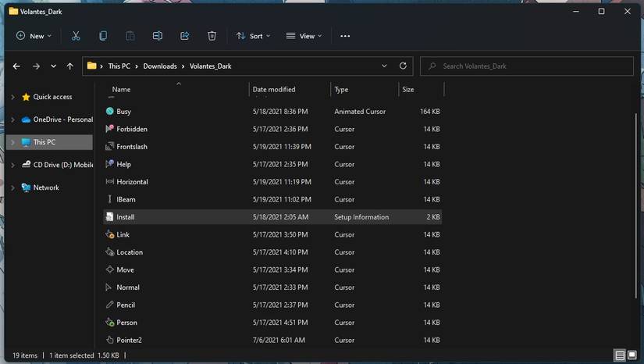Expand the Quick access tree node
The height and width of the screenshot is (364, 644).
coord(12,97)
